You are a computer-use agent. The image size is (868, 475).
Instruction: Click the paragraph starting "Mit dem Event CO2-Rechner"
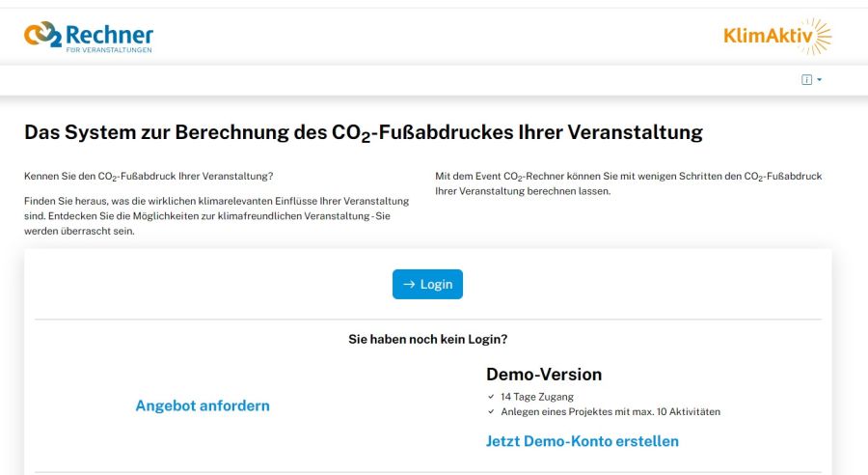coord(628,183)
